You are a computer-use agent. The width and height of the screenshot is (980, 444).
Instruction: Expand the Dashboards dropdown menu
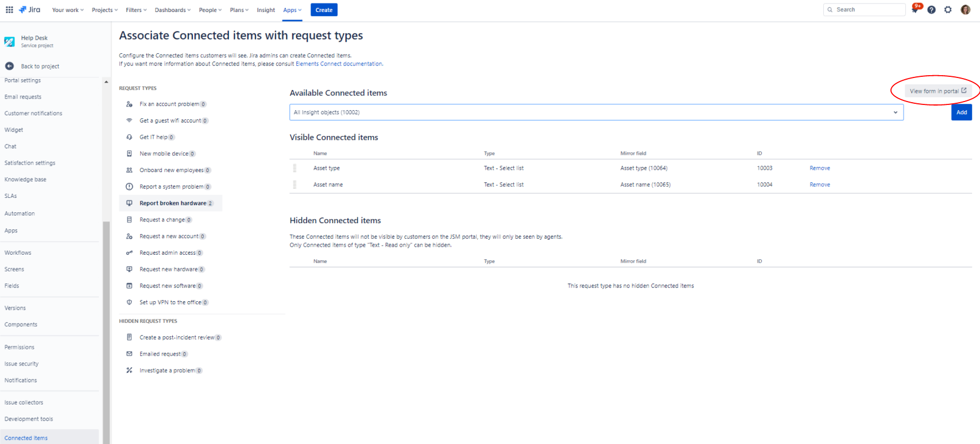tap(173, 10)
